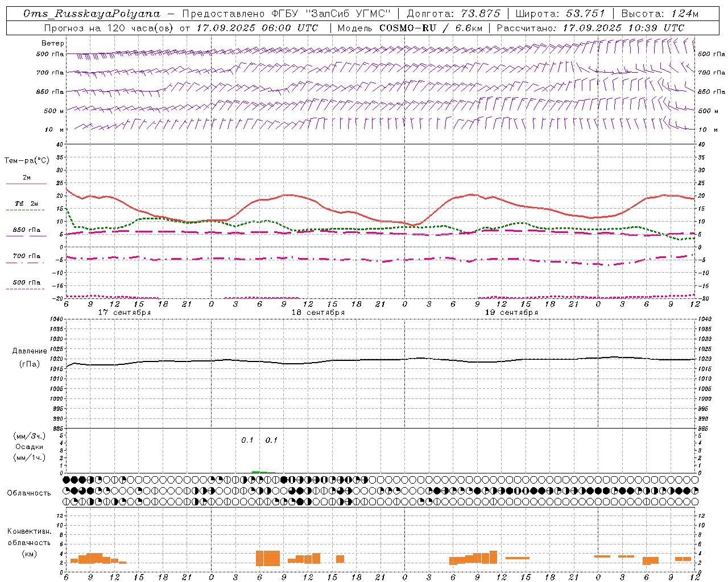Click the Широта: 53.751 value
Viewport: 728px width, 582px height.
click(560, 14)
